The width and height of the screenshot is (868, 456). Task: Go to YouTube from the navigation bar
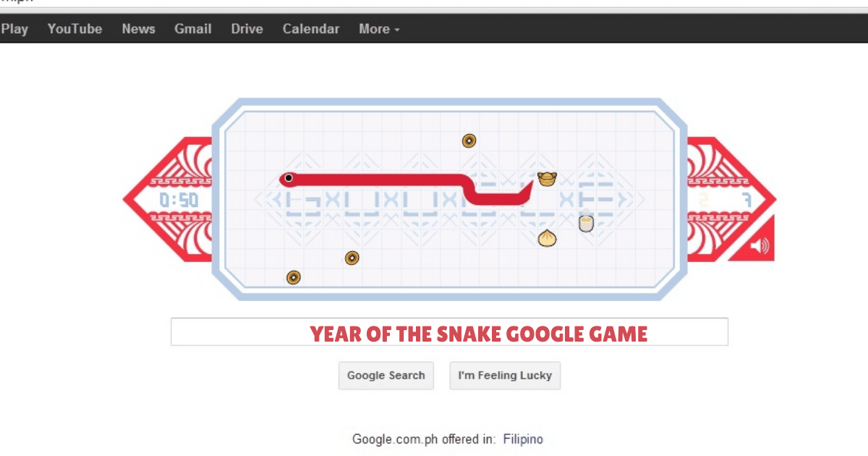coord(75,29)
